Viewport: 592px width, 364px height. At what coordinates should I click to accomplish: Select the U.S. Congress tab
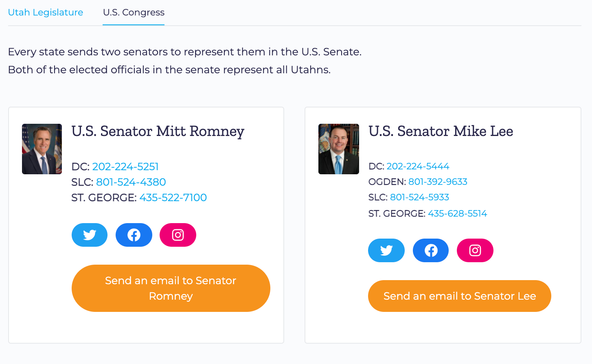pyautogui.click(x=134, y=12)
